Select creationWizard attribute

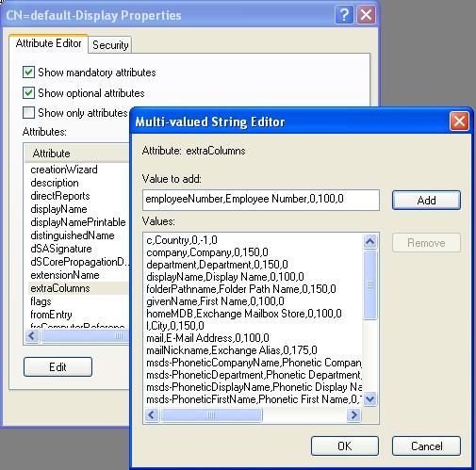[x=64, y=170]
